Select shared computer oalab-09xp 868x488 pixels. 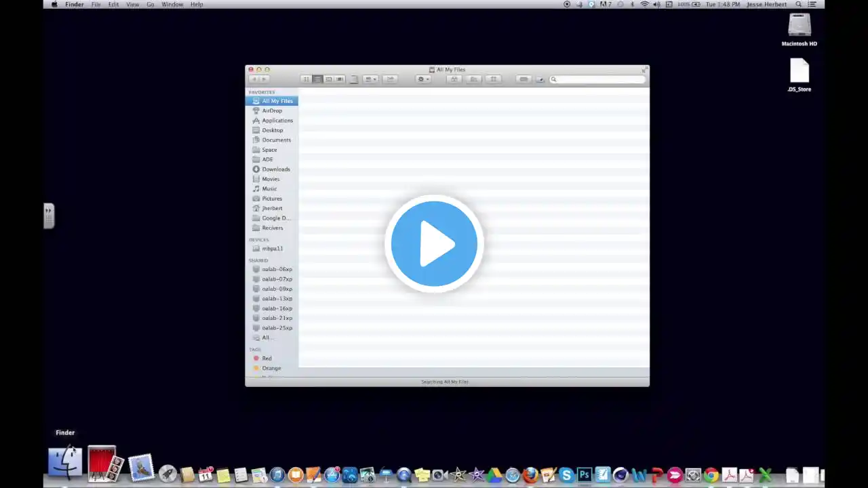pyautogui.click(x=272, y=289)
